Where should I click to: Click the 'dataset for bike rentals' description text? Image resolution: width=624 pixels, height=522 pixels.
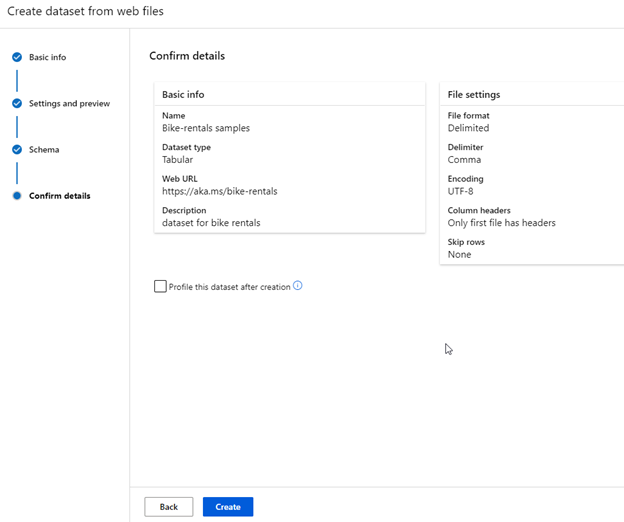211,223
